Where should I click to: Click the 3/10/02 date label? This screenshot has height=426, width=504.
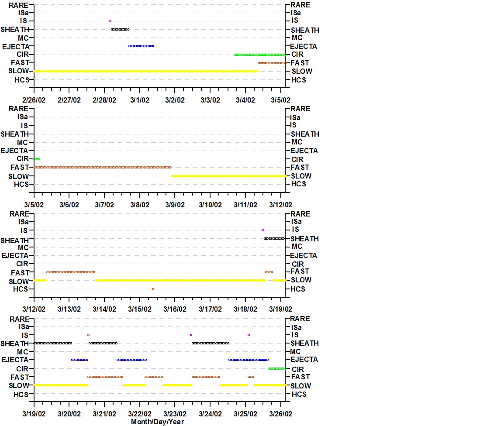(210, 205)
